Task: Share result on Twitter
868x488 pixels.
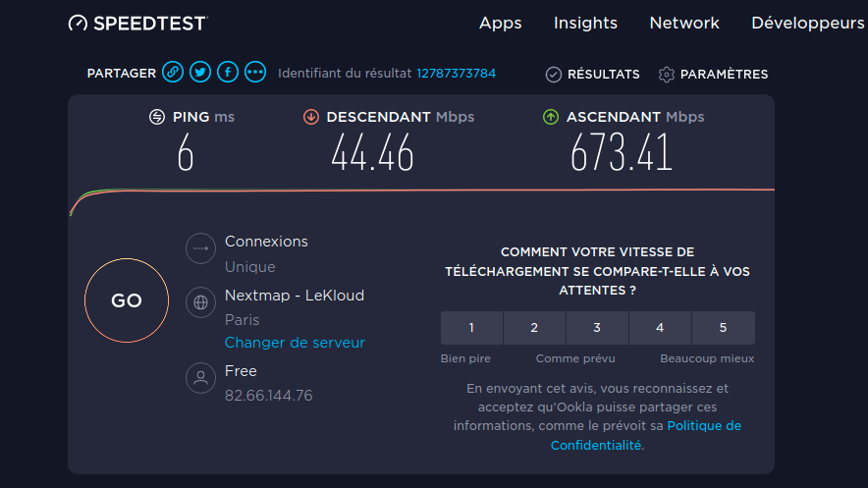Action: [200, 72]
